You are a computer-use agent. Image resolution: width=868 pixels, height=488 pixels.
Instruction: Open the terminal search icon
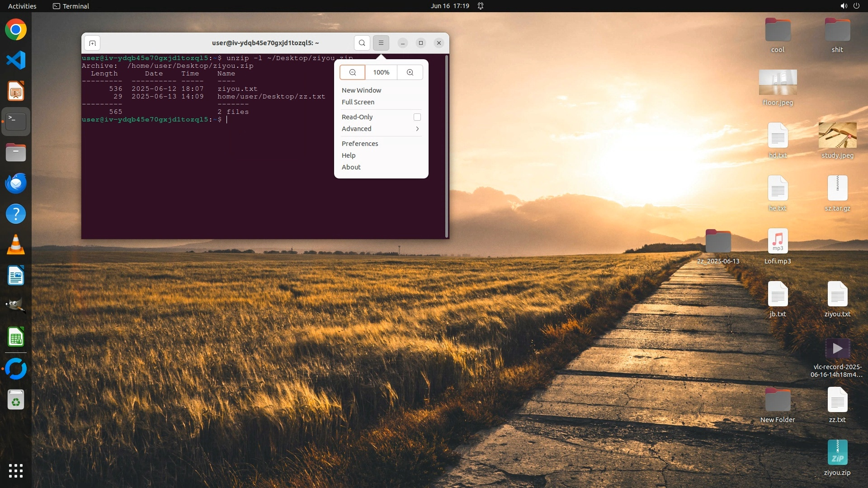[362, 43]
